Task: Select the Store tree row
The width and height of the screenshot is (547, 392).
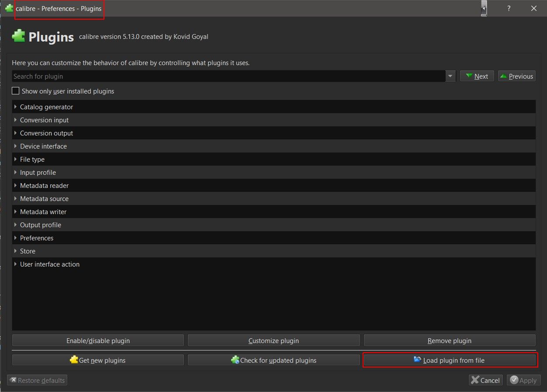Action: tap(273, 251)
